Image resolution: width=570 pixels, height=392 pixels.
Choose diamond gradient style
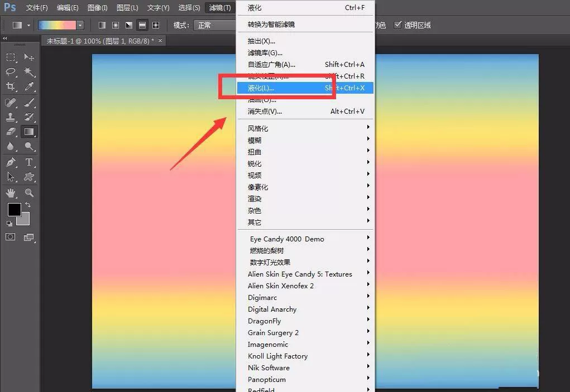(156, 25)
